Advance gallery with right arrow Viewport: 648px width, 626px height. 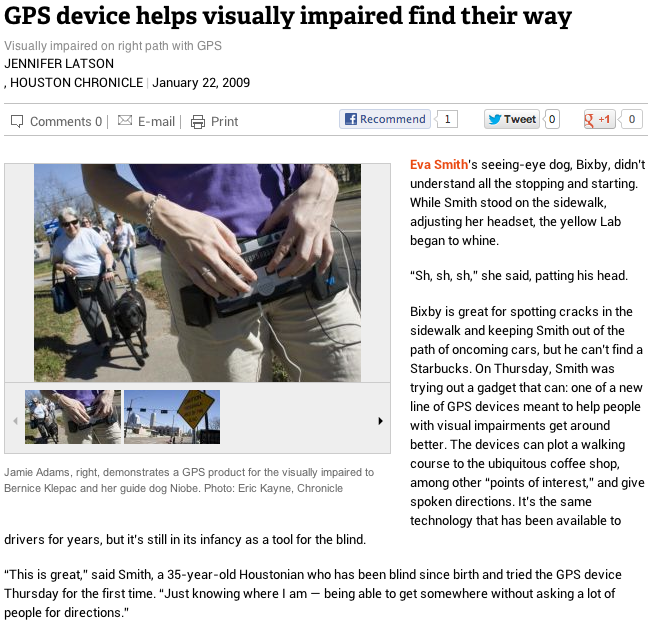point(380,421)
